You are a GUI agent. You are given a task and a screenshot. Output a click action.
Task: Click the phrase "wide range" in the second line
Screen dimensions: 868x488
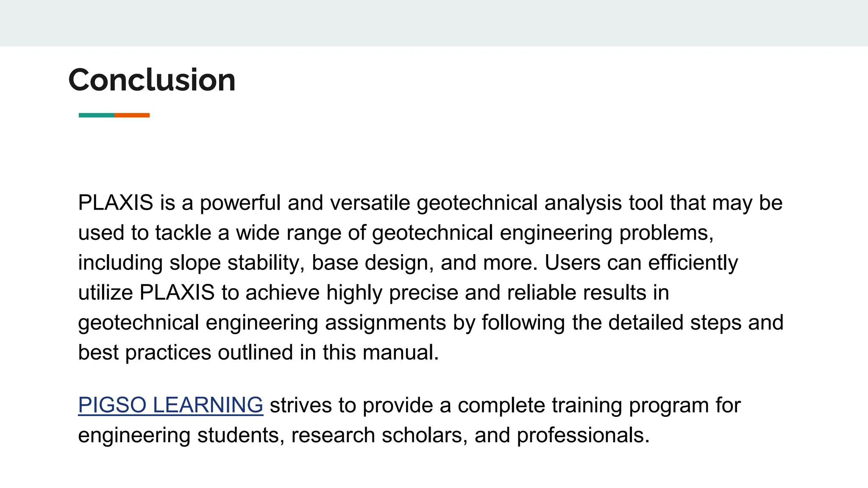289,233
